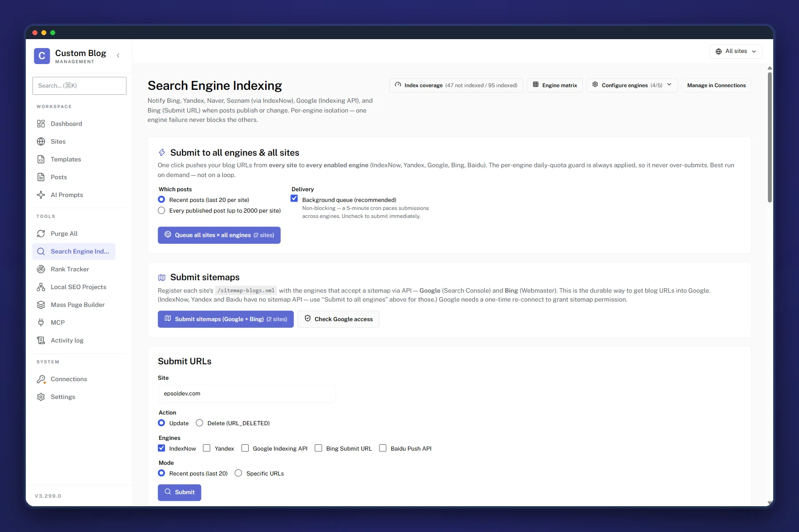Click the Engine matrix button

(555, 85)
